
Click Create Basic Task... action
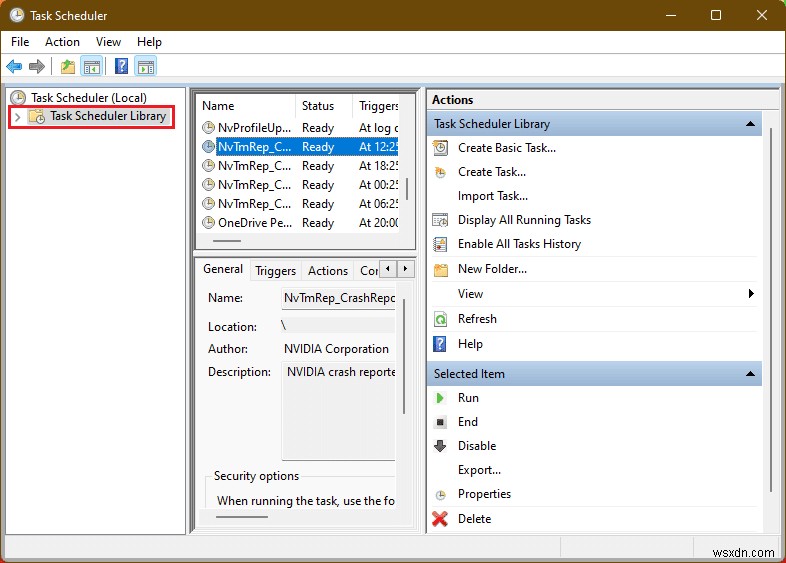click(x=507, y=148)
